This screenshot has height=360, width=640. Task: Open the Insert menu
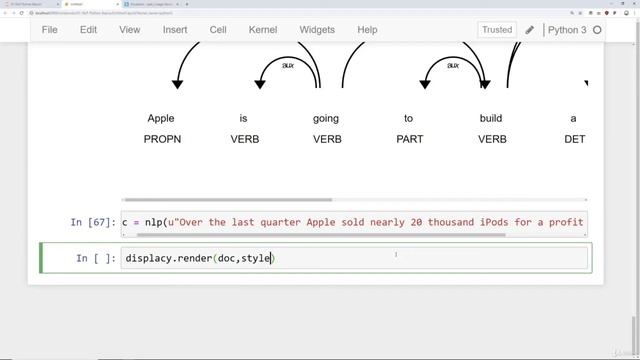point(175,30)
